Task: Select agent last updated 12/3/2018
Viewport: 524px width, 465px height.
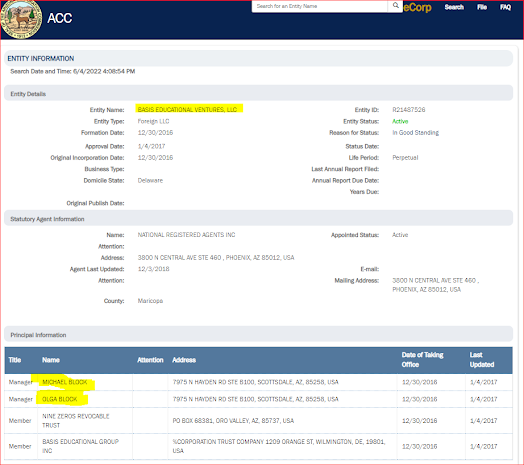Action: tap(153, 269)
